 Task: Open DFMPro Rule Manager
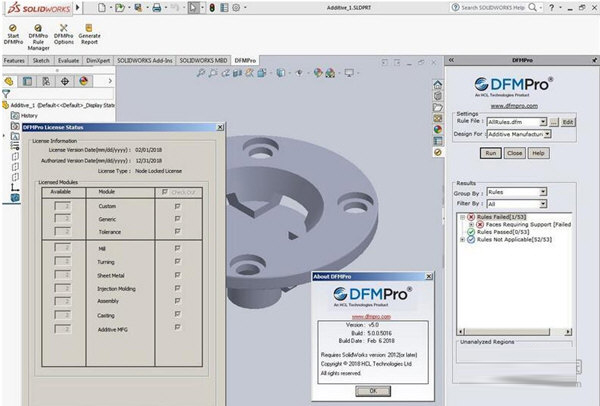(x=39, y=30)
